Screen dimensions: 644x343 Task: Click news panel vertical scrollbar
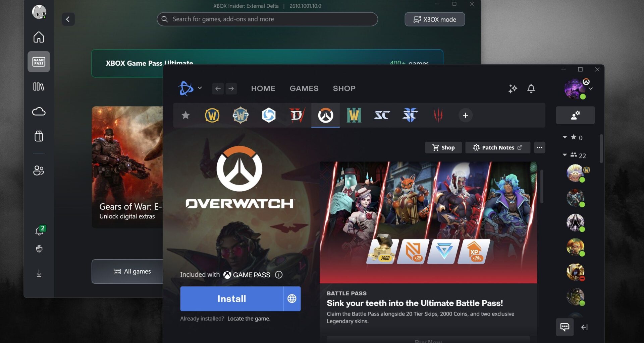(542, 187)
